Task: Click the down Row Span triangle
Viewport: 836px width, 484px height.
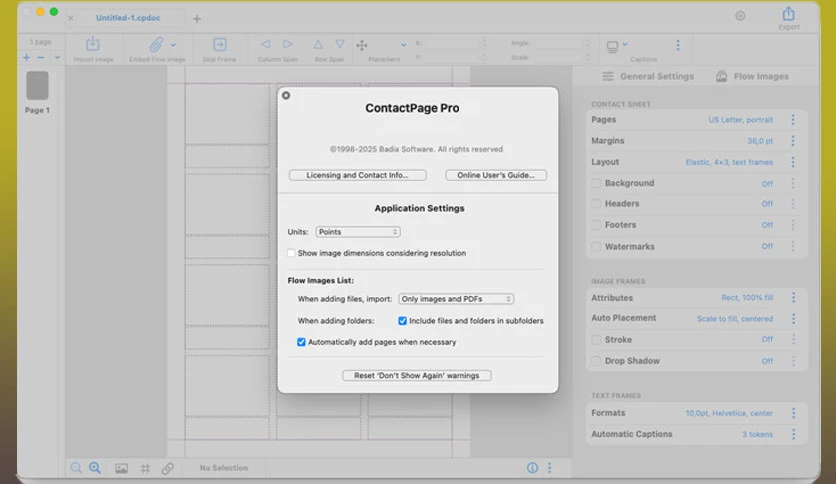Action: pos(340,44)
